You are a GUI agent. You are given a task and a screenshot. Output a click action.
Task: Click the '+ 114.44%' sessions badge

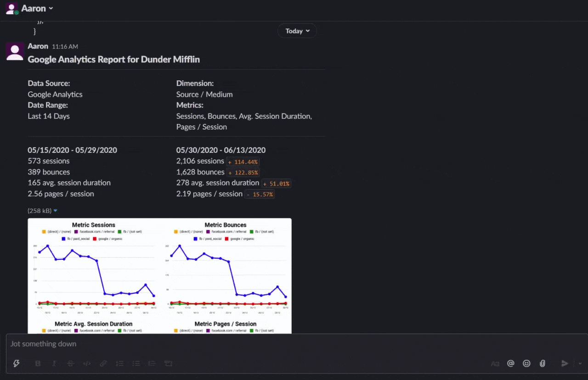pos(243,162)
